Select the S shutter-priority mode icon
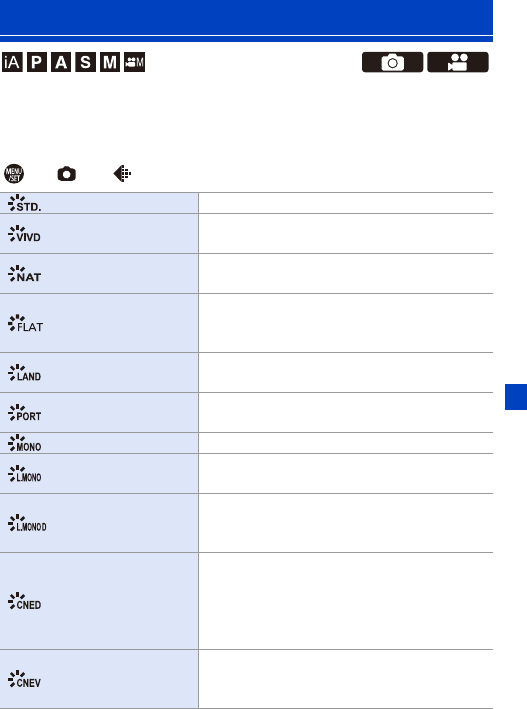This screenshot has height=709, width=527. (85, 62)
